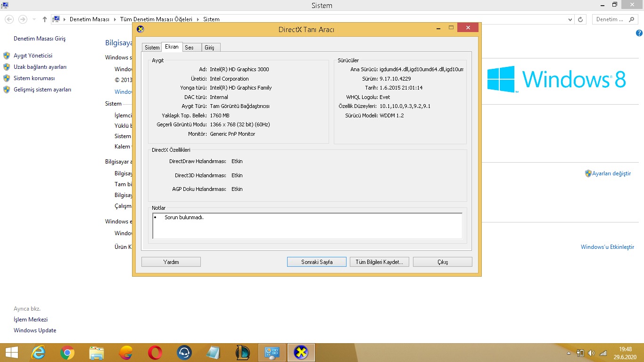Click the power/battery tray icon

coord(580,353)
